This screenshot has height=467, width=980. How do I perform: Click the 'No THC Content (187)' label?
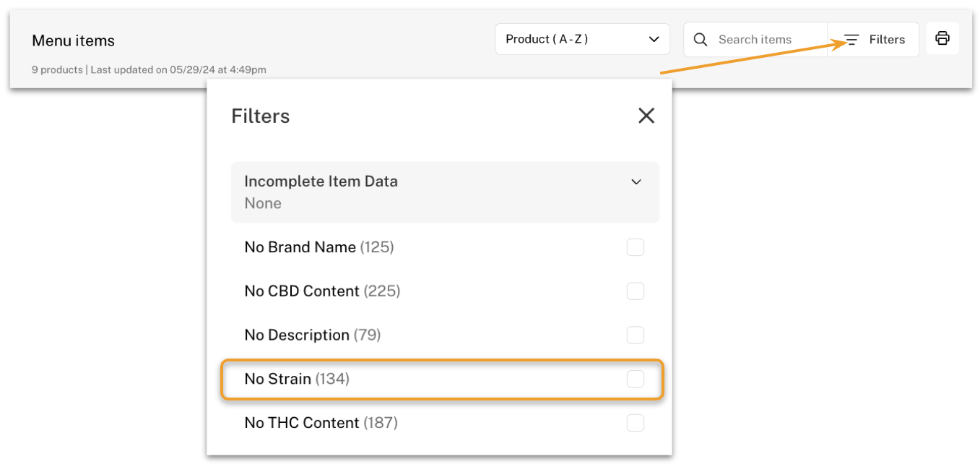tap(321, 423)
